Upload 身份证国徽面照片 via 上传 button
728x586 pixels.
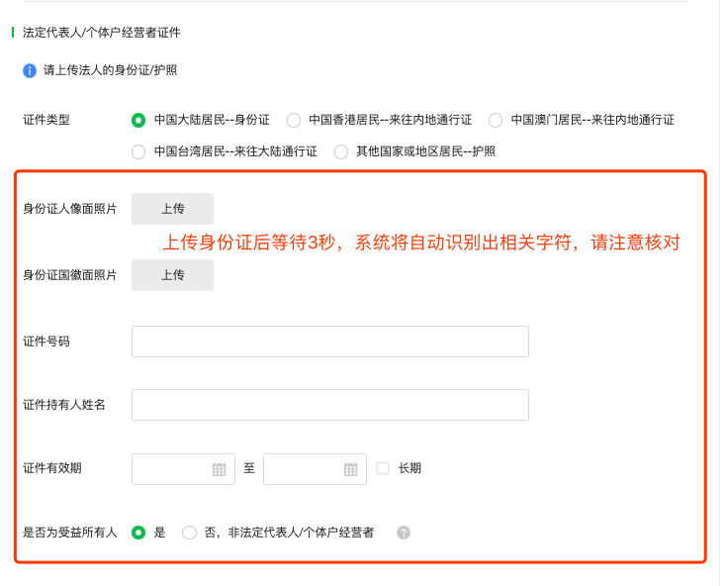click(173, 275)
